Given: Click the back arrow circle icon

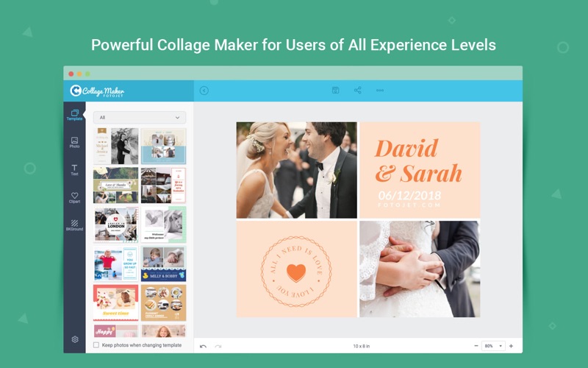Looking at the screenshot, I should click(x=204, y=91).
